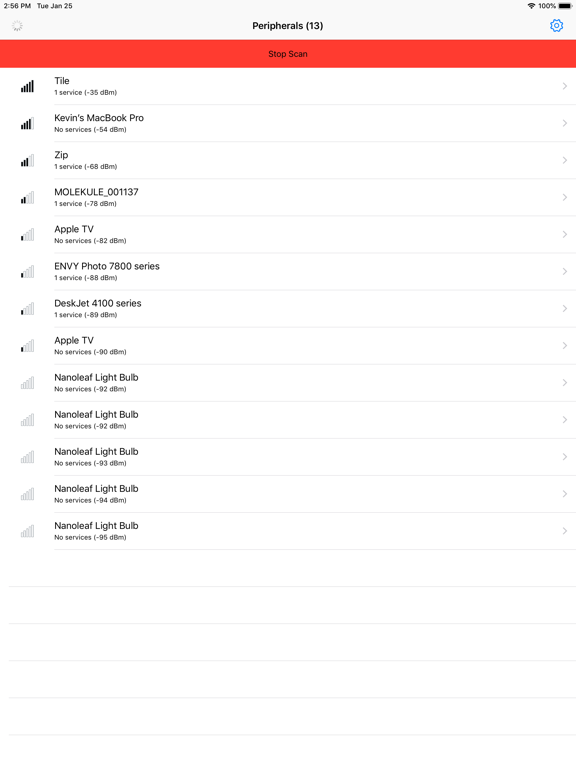Select the MOLEKULE_001137 peripheral entry

(288, 197)
